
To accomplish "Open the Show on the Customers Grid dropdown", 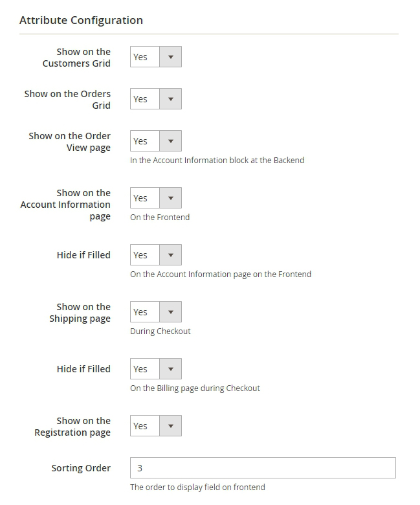I will pos(156,57).
